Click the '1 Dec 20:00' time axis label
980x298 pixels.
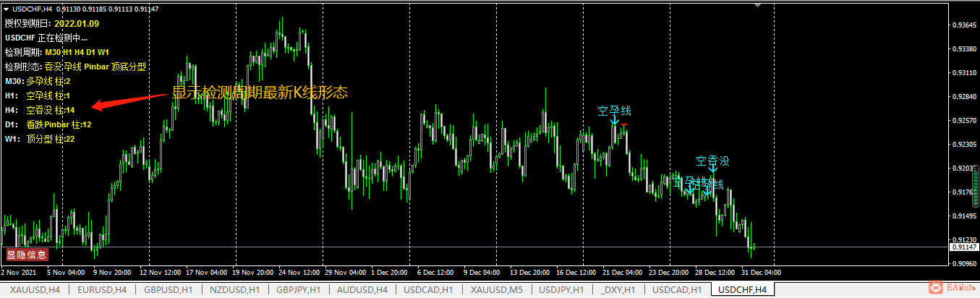[x=390, y=273]
